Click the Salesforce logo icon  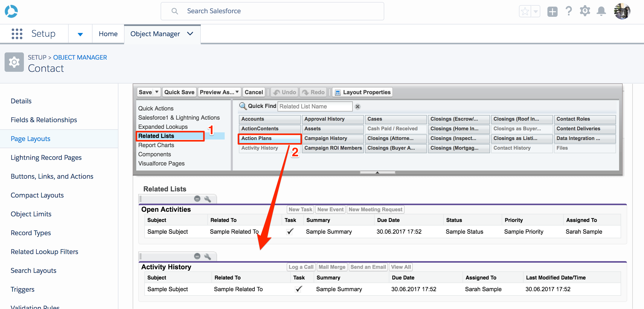[x=11, y=11]
